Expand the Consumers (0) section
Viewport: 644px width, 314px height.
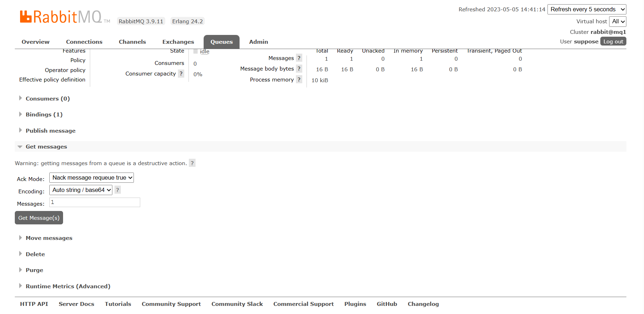click(x=48, y=98)
